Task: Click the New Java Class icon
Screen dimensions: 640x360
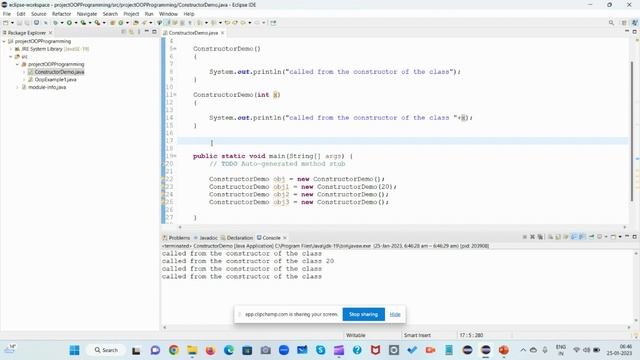Action: coord(121,23)
